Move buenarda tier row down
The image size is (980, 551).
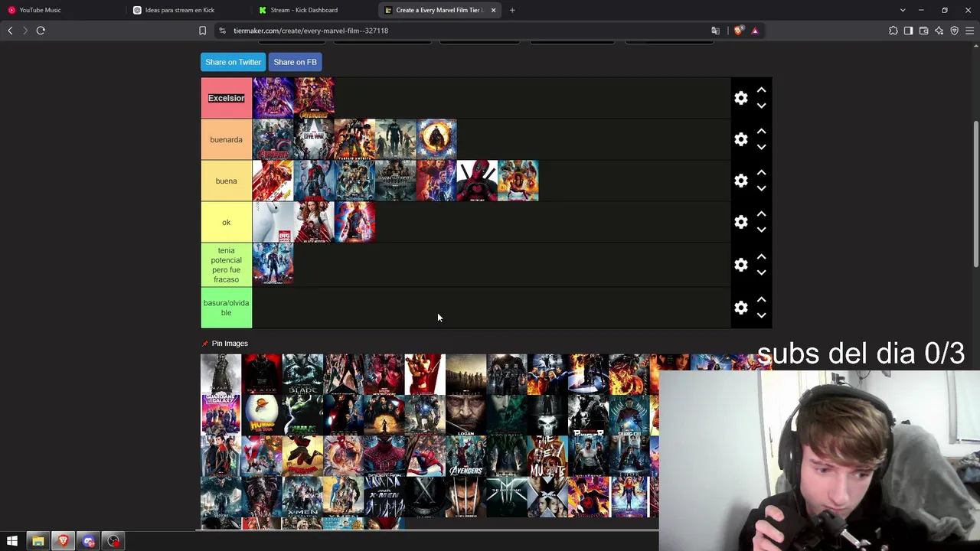[x=761, y=147]
